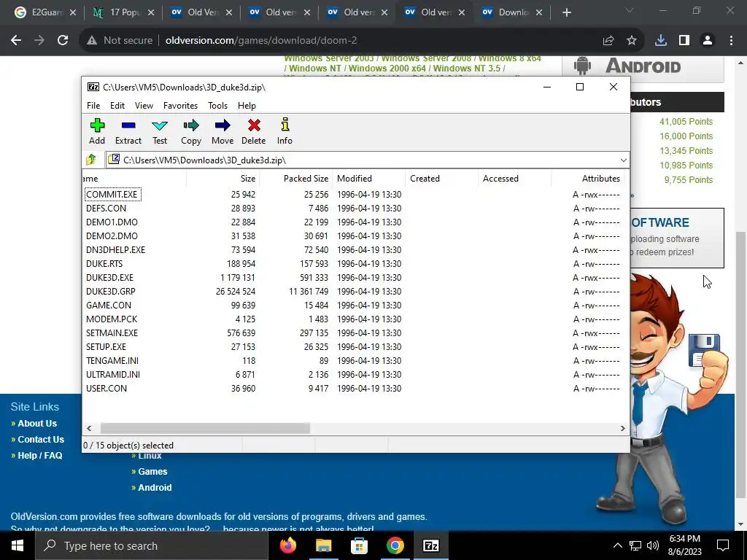The width and height of the screenshot is (747, 560).
Task: Click the Chrome address bar URL
Action: [x=261, y=41]
